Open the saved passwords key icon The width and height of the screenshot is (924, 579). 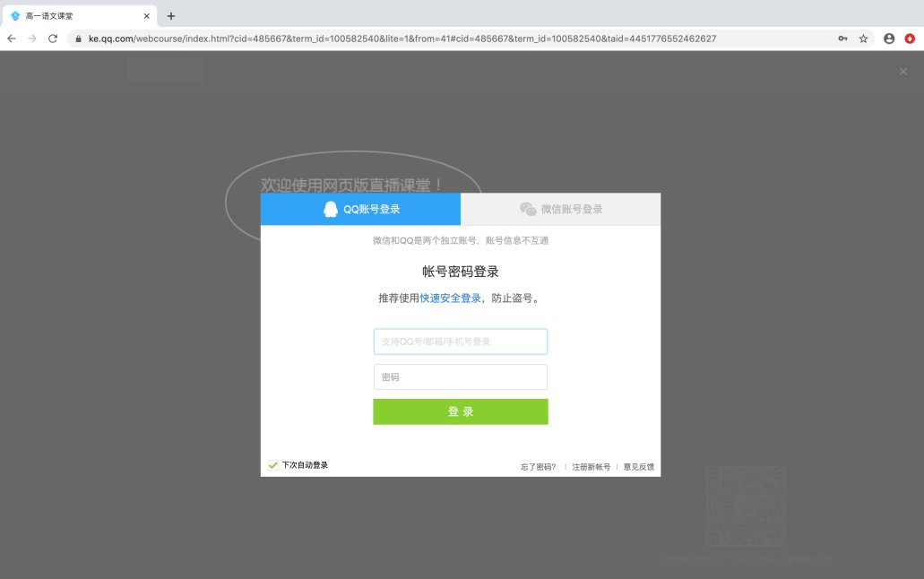point(842,39)
